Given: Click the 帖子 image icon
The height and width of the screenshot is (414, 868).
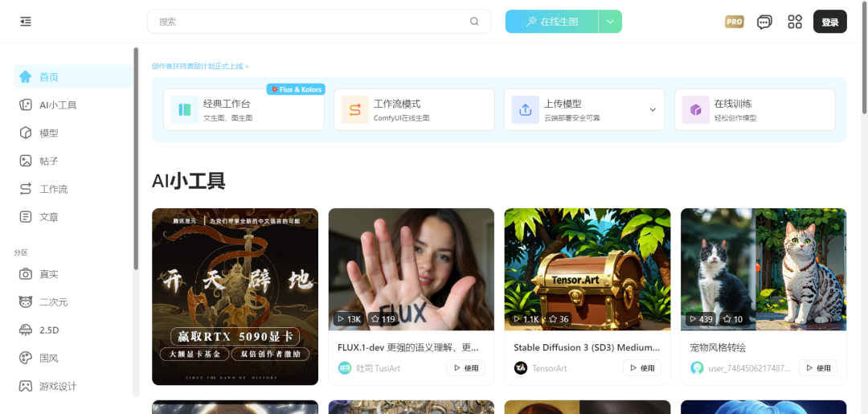Looking at the screenshot, I should click(26, 161).
